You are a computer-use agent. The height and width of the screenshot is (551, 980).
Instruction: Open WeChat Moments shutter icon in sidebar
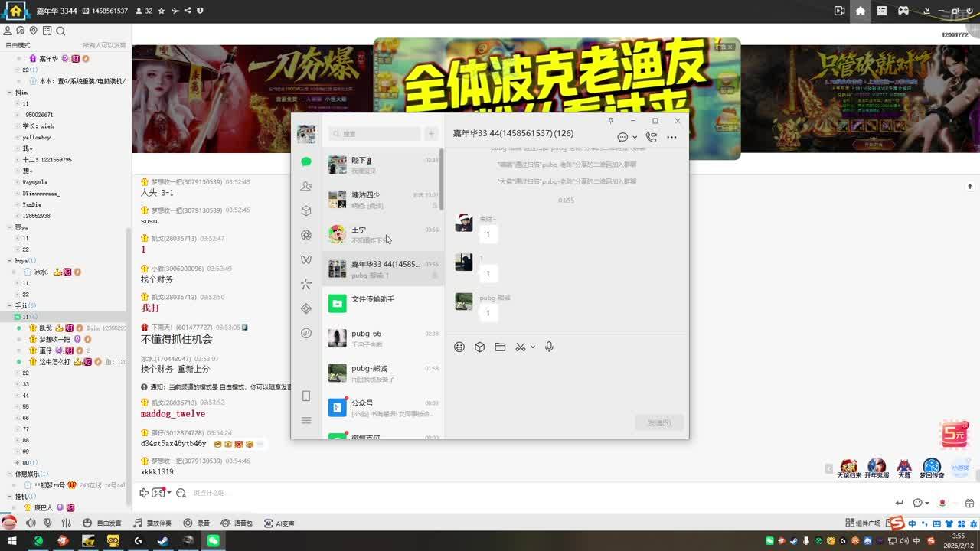coord(306,235)
